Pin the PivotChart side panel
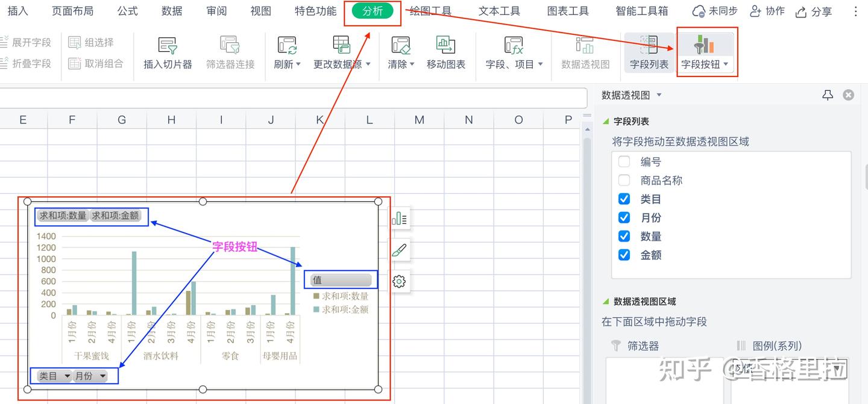868x404 pixels. click(x=828, y=95)
